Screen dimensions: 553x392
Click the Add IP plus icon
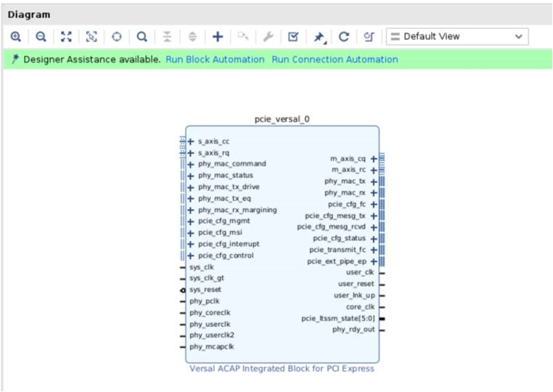pos(218,36)
